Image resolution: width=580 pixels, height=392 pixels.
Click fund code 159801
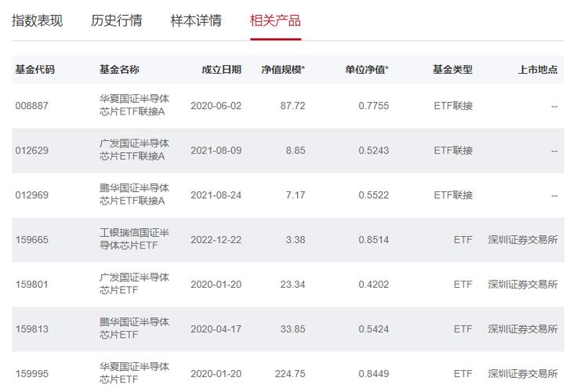coord(32,285)
